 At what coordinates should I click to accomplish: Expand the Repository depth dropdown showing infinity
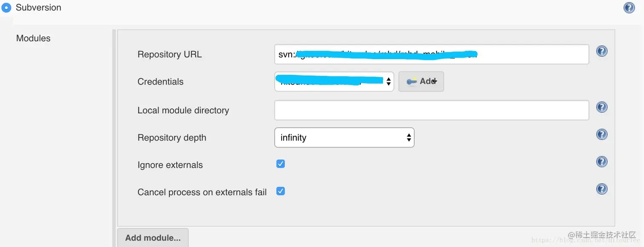(x=344, y=138)
